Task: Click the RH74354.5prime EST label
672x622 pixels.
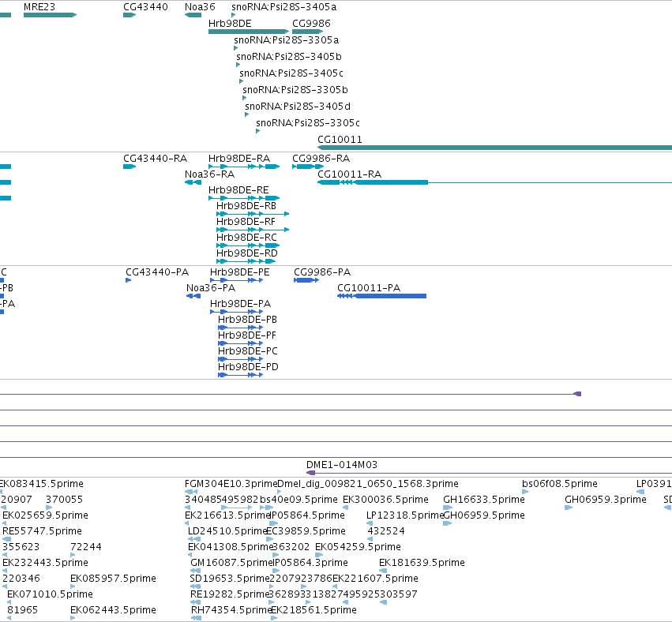Action: pyautogui.click(x=231, y=610)
